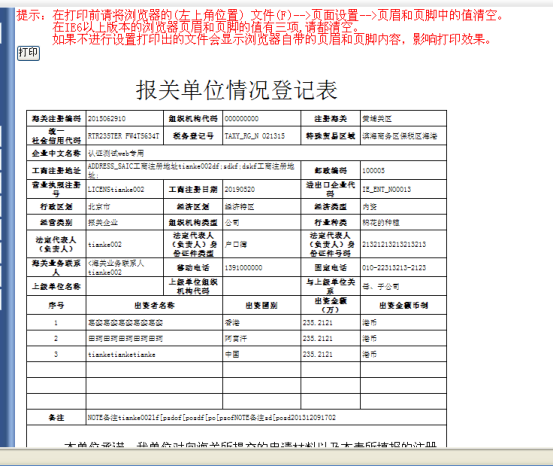The height and width of the screenshot is (466, 554).
Task: Click the red tip line mentioning IE6
Action: (206, 27)
